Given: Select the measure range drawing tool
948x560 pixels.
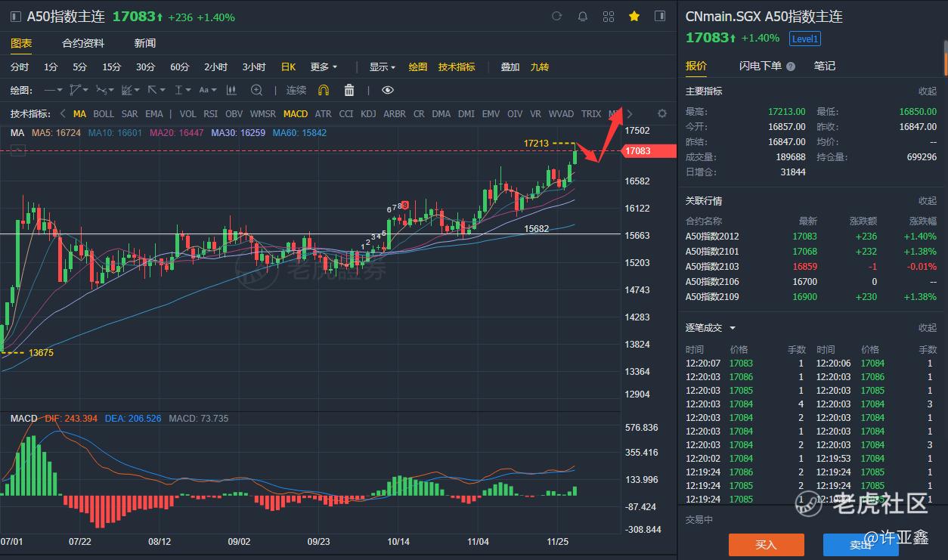Looking at the screenshot, I should click(x=179, y=90).
